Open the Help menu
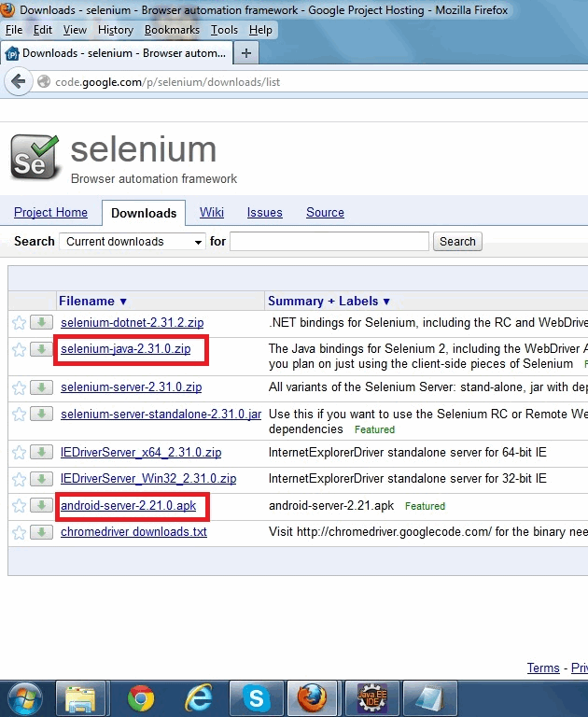Viewport: 588px width, 717px height. coord(260,30)
